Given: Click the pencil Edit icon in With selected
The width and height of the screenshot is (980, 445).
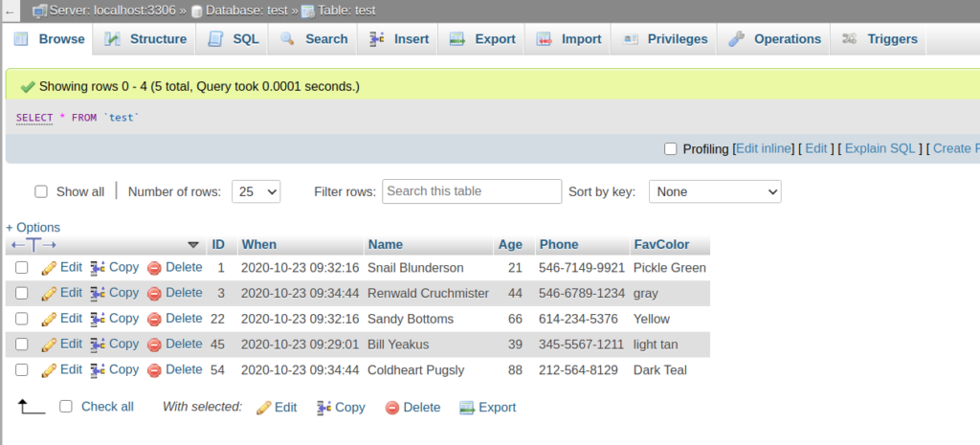Looking at the screenshot, I should pyautogui.click(x=263, y=408).
